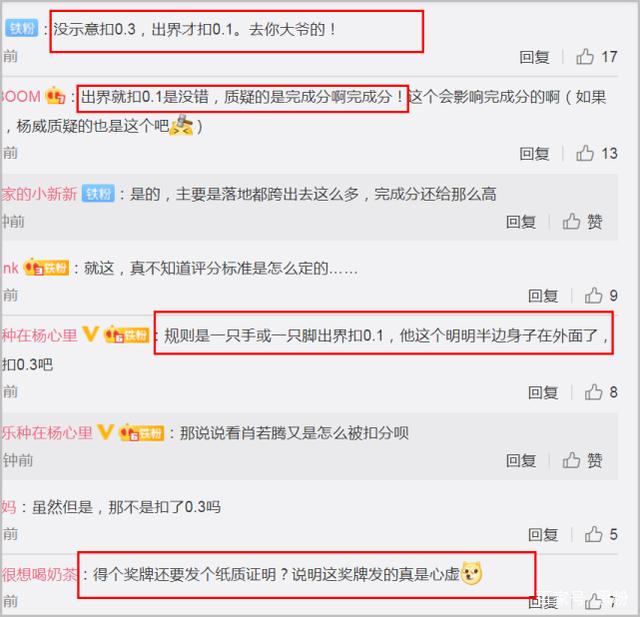
Task: Reply to the 没示意扣0.3 comment
Action: (x=534, y=57)
